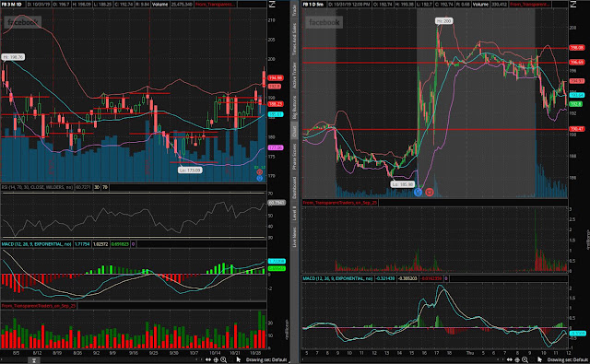Click the FB 1 D 5m chart header
Image resolution: width=590 pixels, height=364 pixels.
pyautogui.click(x=313, y=4)
